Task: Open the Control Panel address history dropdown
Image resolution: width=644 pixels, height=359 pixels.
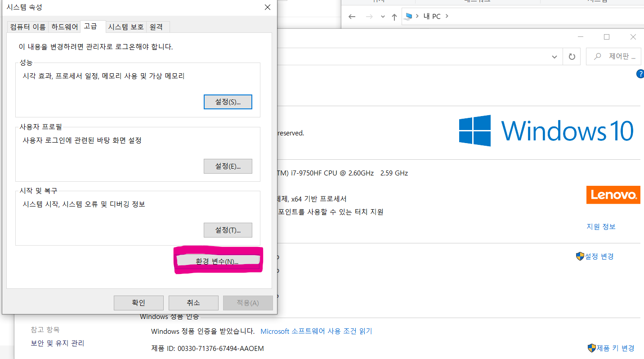Action: point(555,57)
